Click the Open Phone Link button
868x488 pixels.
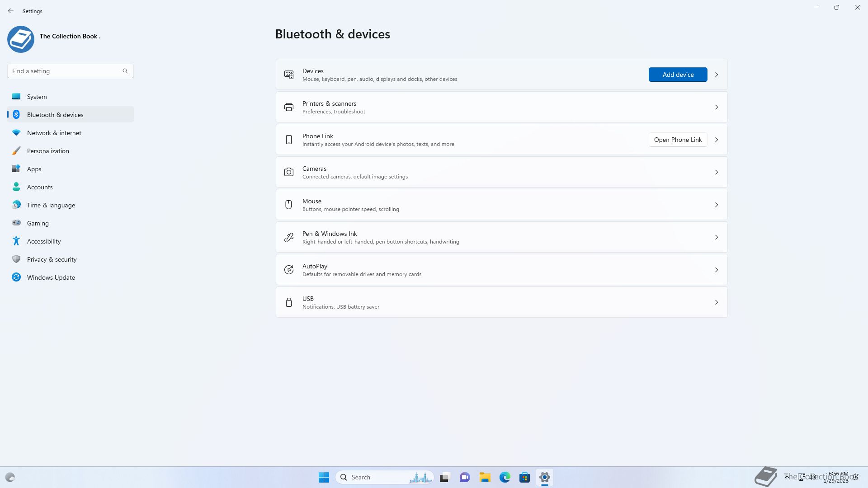tap(678, 140)
